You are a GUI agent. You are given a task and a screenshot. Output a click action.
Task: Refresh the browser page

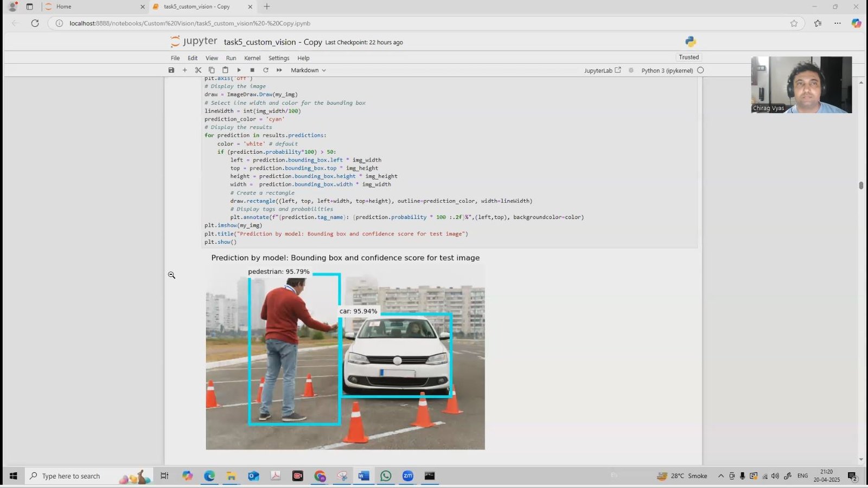tap(35, 23)
